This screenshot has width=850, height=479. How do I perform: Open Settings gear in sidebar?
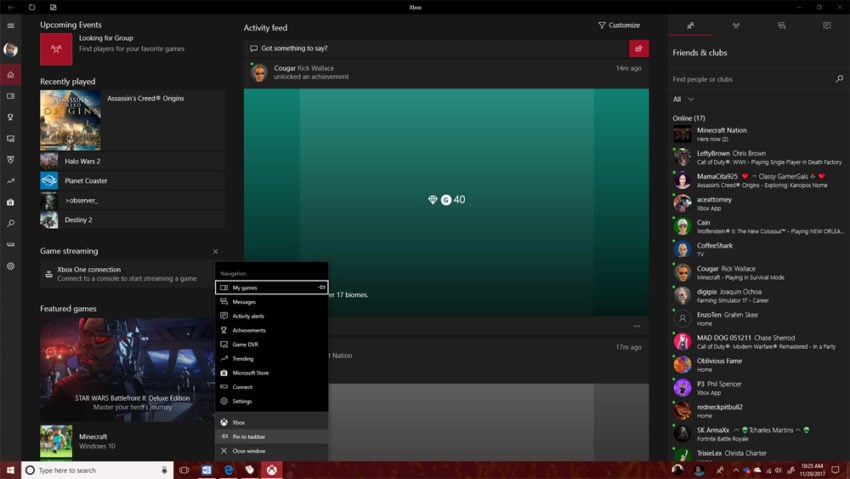[x=10, y=266]
